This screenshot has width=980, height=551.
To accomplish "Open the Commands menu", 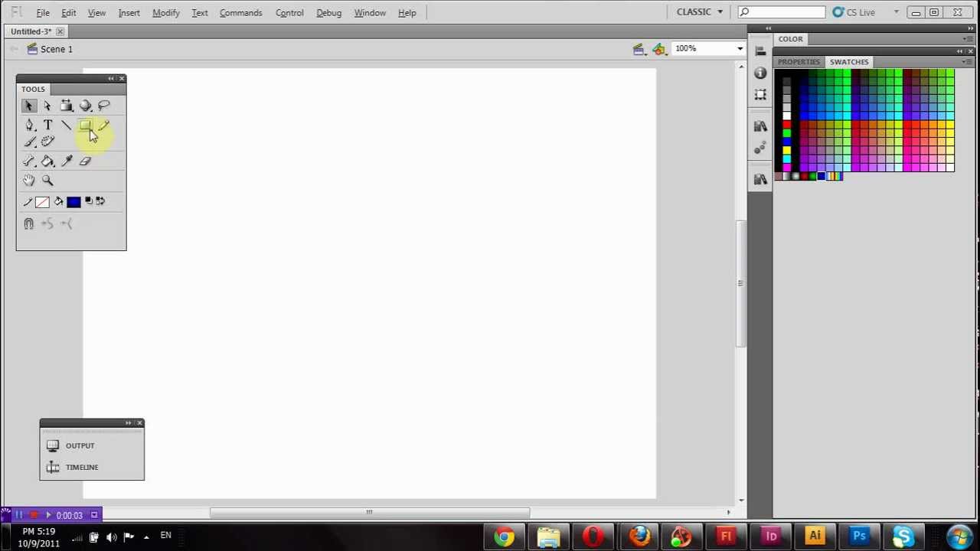I will point(241,13).
